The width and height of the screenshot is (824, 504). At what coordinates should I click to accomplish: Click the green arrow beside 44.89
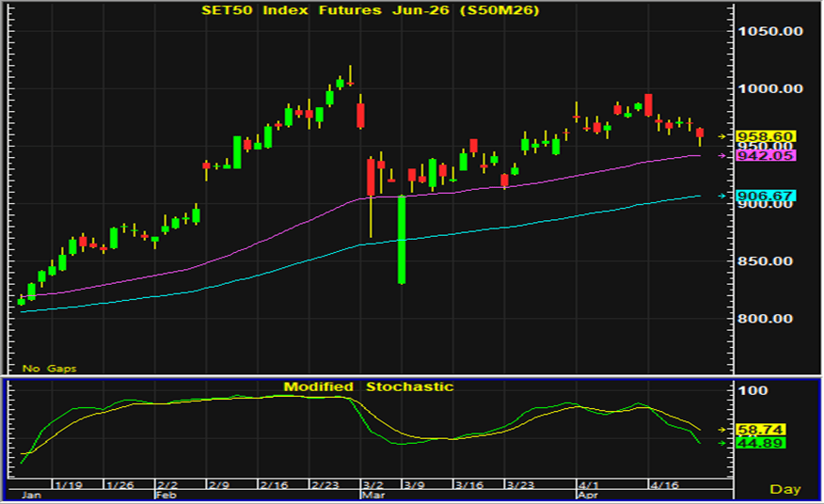(722, 443)
